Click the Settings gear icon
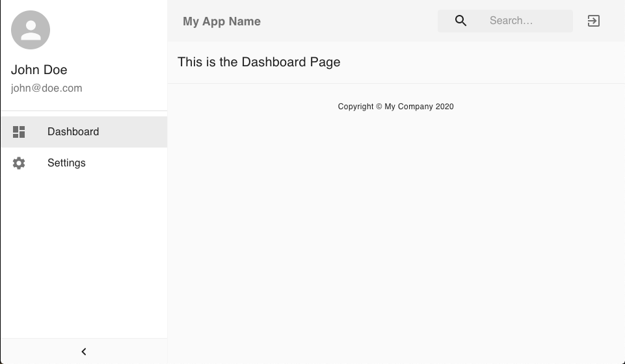 pos(19,163)
